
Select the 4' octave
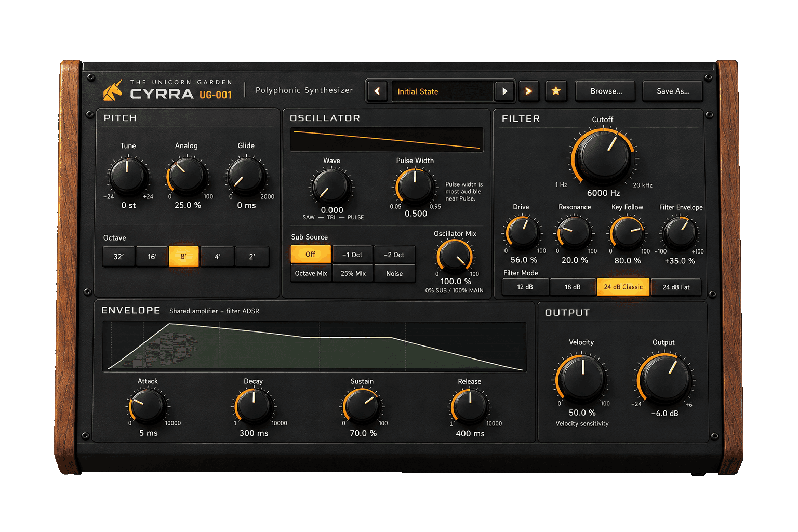coord(217,257)
